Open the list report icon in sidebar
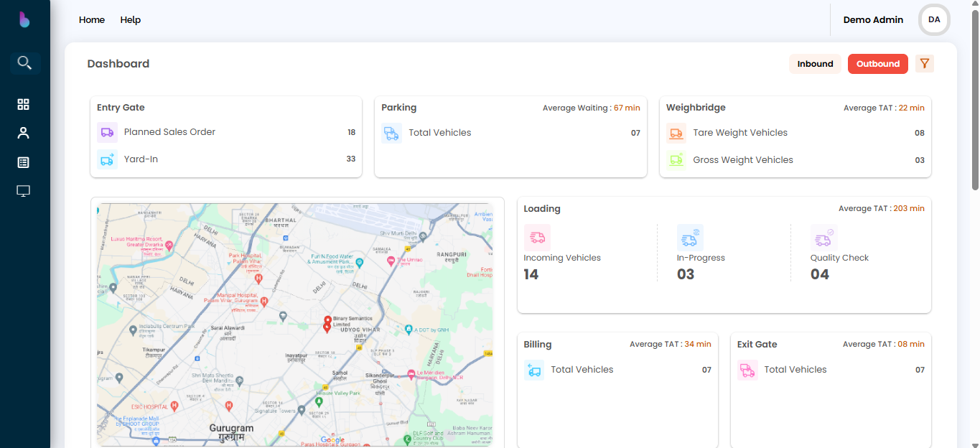This screenshot has width=980, height=448. coord(24,163)
